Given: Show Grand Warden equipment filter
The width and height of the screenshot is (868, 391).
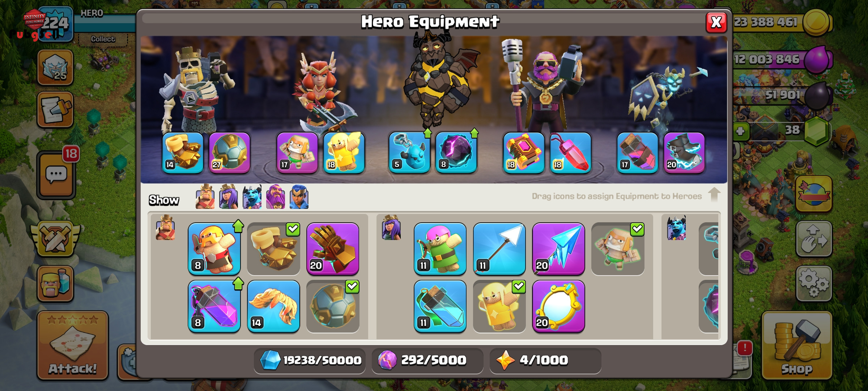Looking at the screenshot, I should [276, 197].
